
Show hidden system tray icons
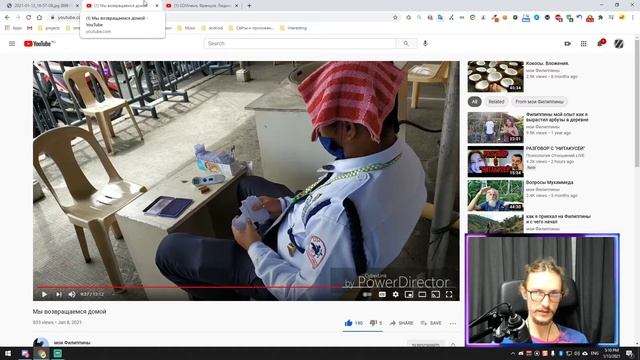point(513,353)
